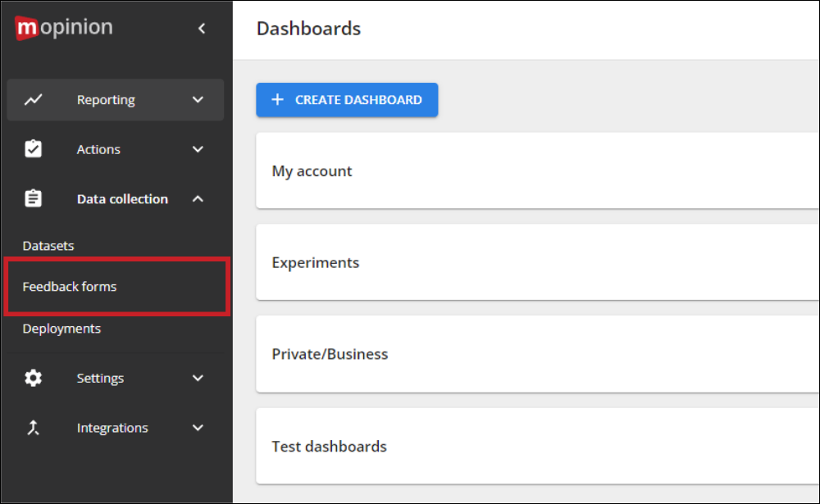The height and width of the screenshot is (504, 820).
Task: Open the My account dashboard
Action: (x=312, y=170)
